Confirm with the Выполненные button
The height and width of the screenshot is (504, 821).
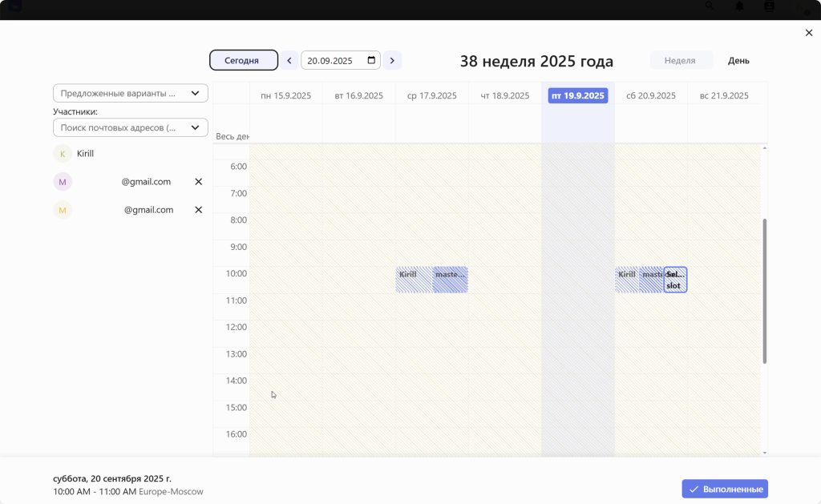click(725, 489)
